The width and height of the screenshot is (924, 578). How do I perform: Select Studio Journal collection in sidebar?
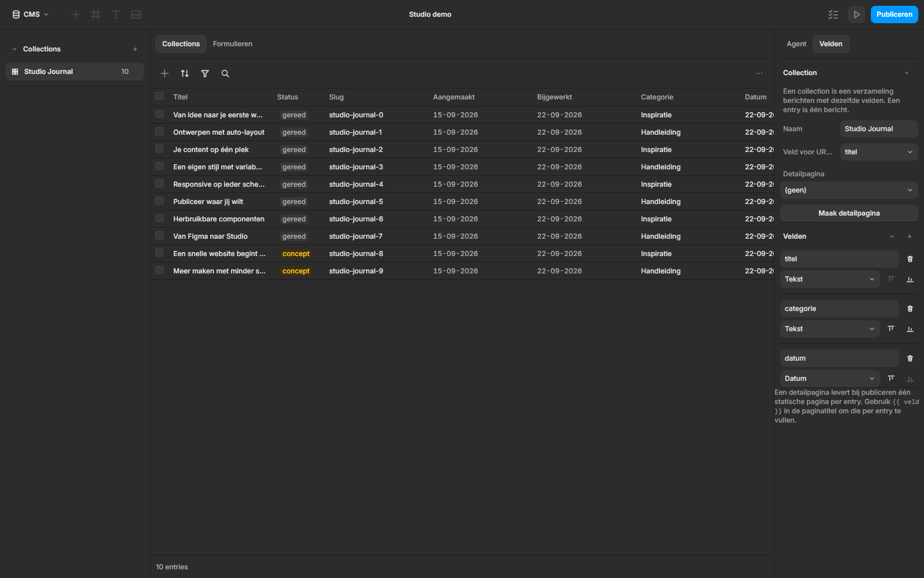[x=74, y=72]
